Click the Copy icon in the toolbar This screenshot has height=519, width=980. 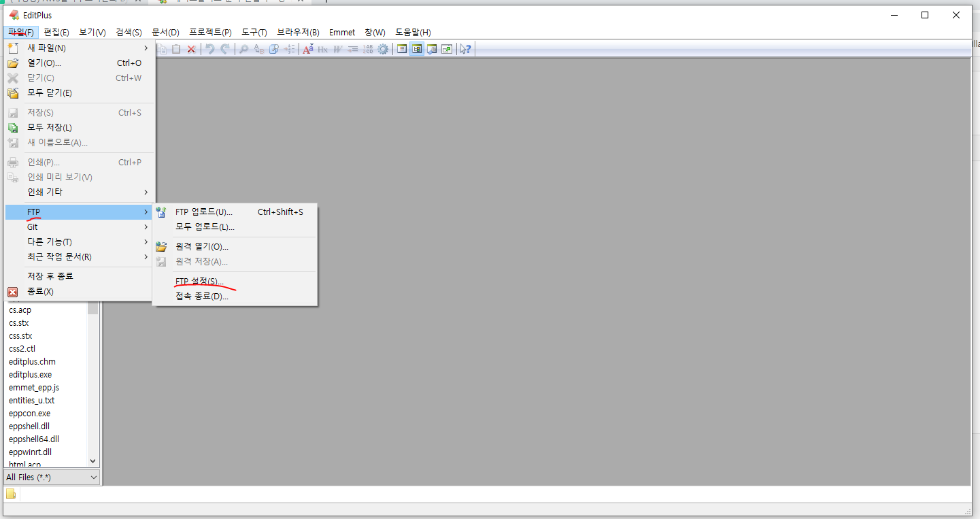(x=162, y=49)
